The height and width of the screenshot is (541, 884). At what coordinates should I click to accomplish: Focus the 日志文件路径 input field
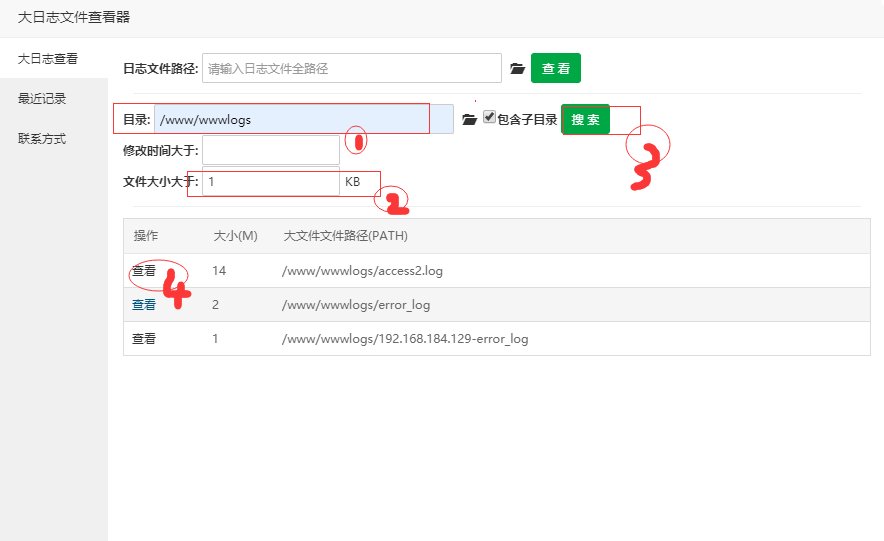click(351, 68)
